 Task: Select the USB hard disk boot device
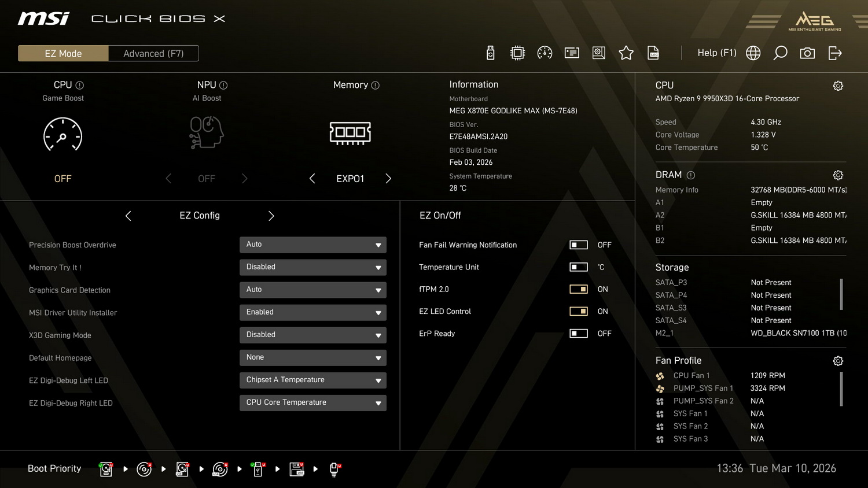tap(182, 469)
